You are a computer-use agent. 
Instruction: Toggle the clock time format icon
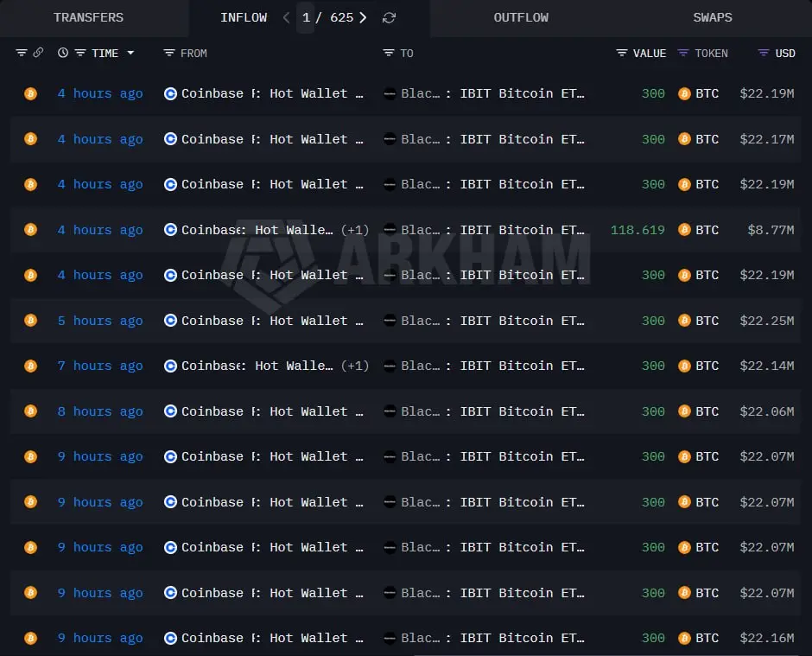(63, 53)
